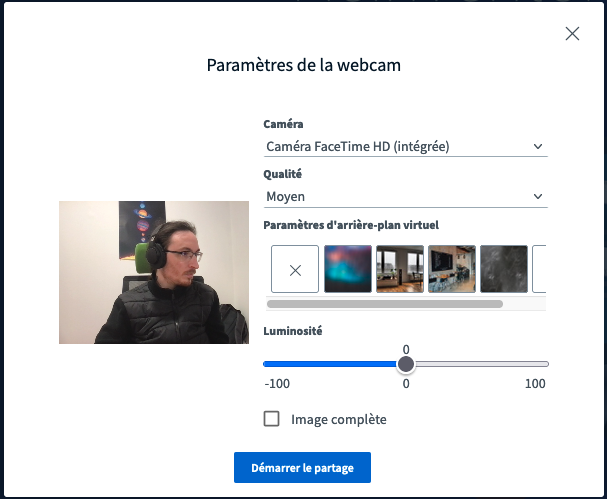This screenshot has height=499, width=607.
Task: Close the webcam settings dialog
Action: pyautogui.click(x=572, y=34)
